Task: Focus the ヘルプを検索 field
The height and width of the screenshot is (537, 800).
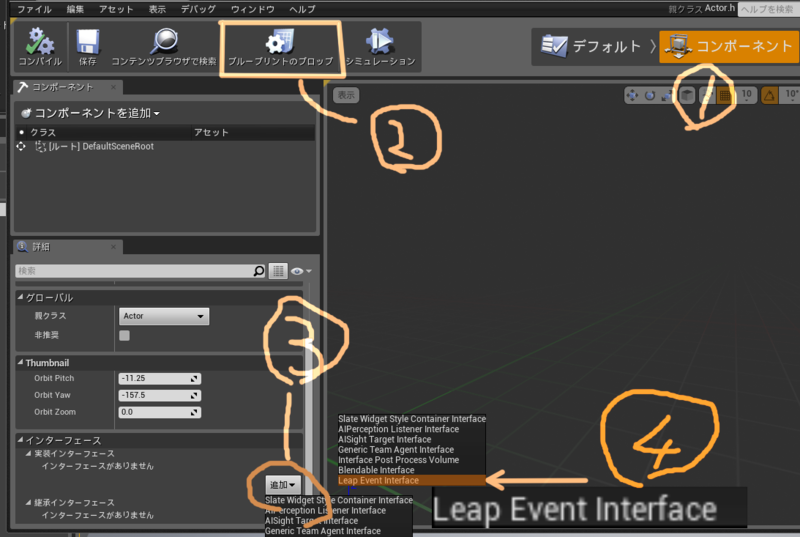Action: [x=768, y=9]
